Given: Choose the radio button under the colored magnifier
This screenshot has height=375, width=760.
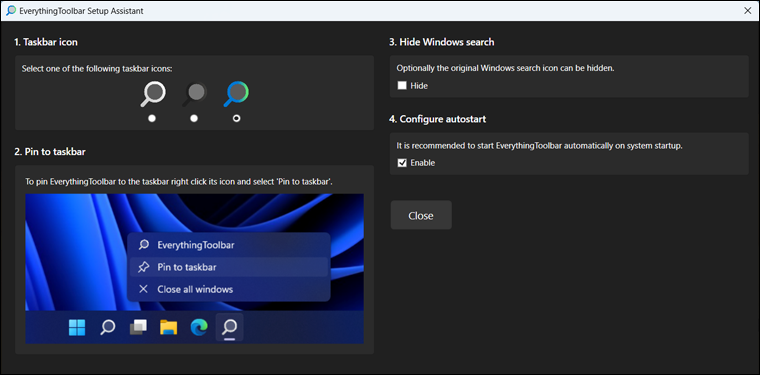Looking at the screenshot, I should [x=236, y=118].
